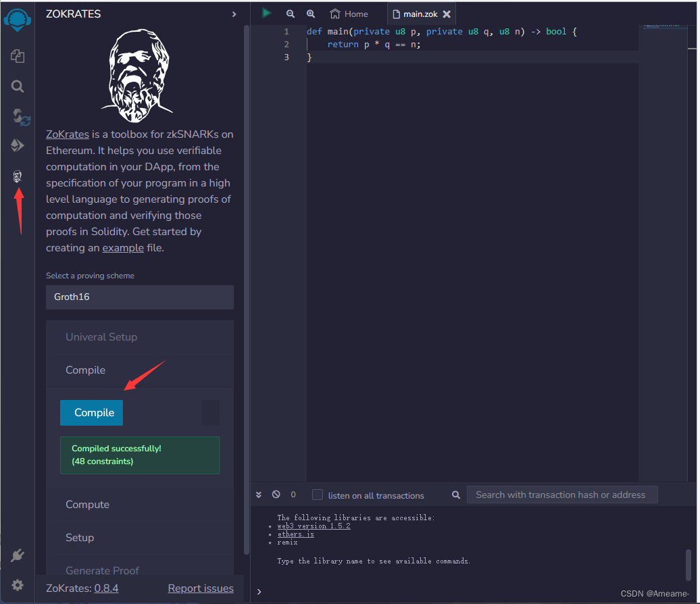Expand the Univeral Setup section
Image resolution: width=700 pixels, height=604 pixels.
(140, 337)
